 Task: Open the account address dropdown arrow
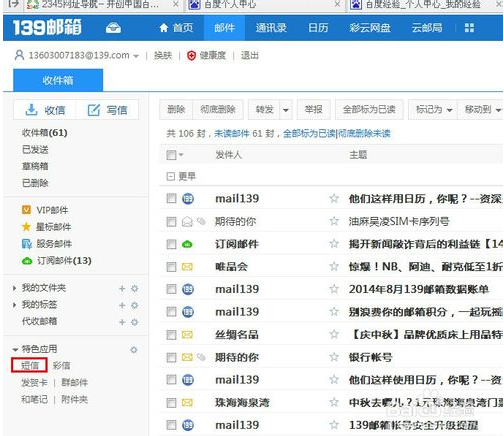136,56
